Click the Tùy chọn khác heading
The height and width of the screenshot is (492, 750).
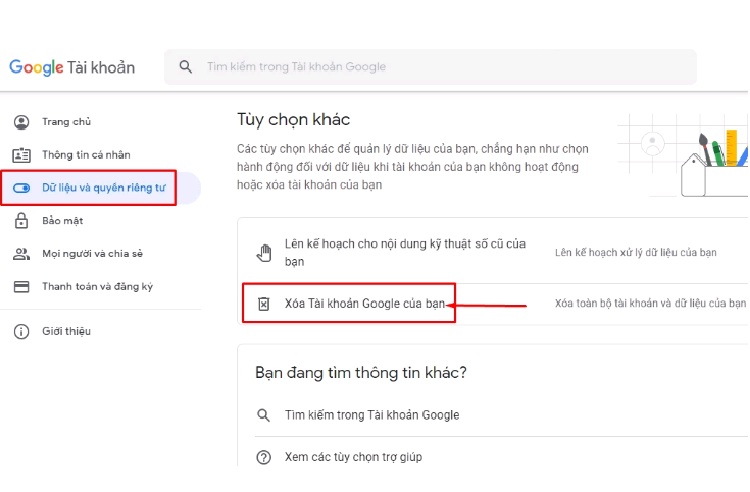[293, 120]
